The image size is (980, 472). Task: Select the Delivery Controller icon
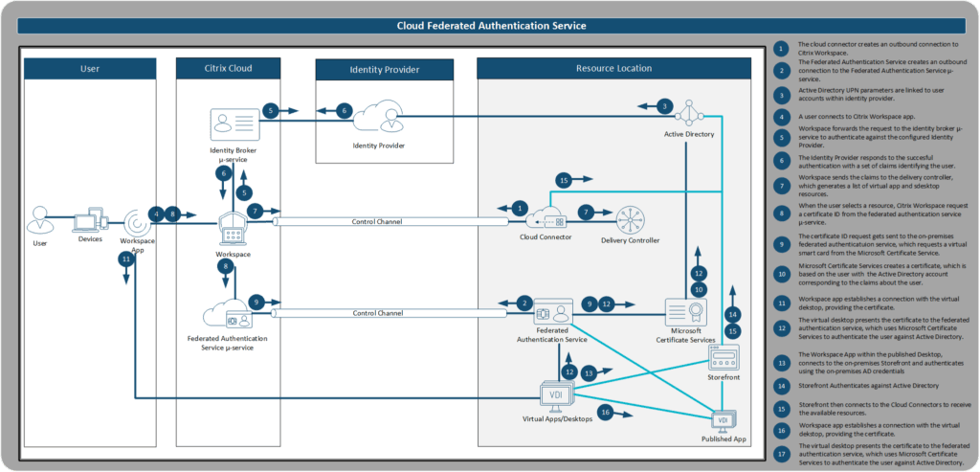click(630, 221)
